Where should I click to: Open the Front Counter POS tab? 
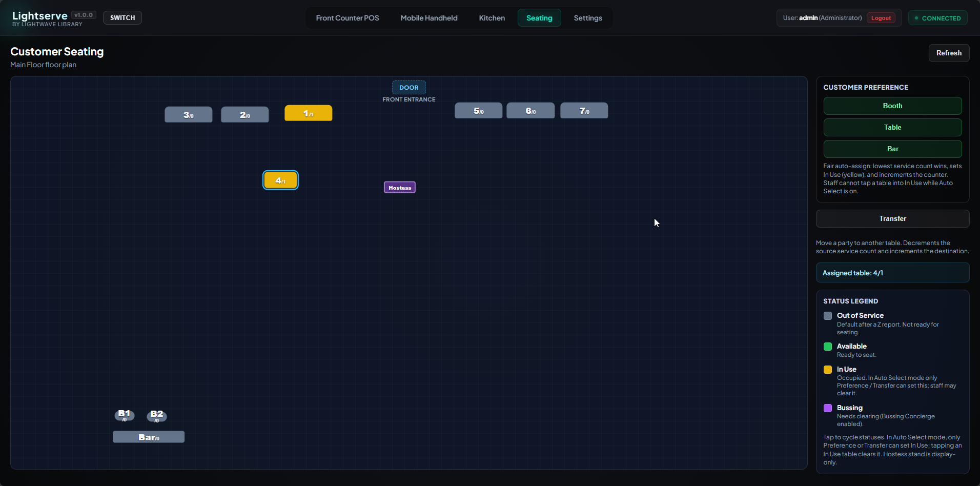348,18
